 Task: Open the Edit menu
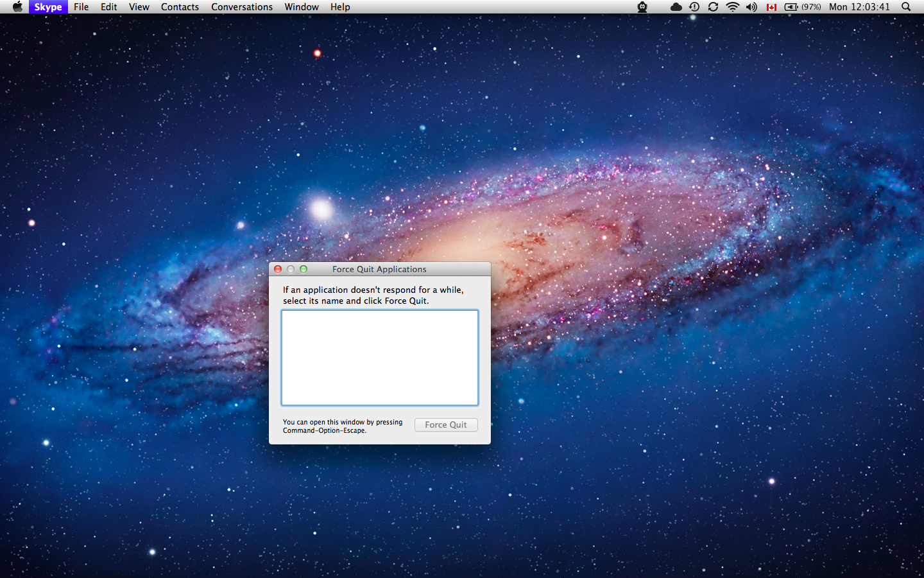click(109, 7)
